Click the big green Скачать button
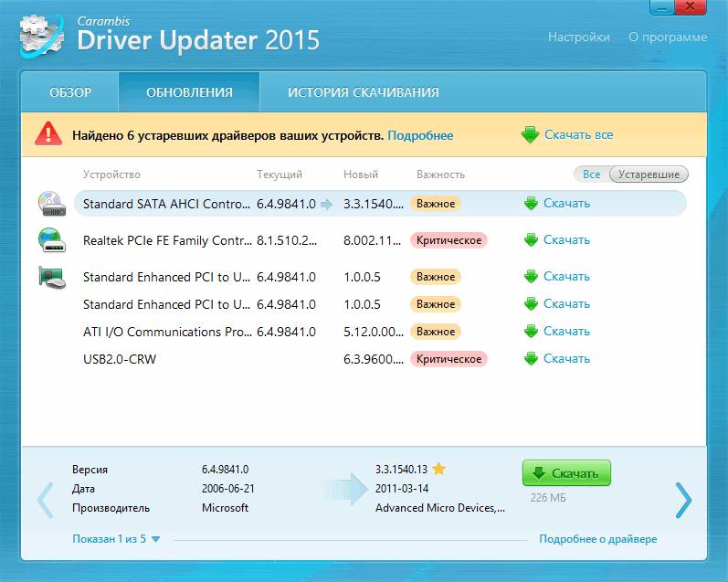728x582 pixels. tap(566, 473)
